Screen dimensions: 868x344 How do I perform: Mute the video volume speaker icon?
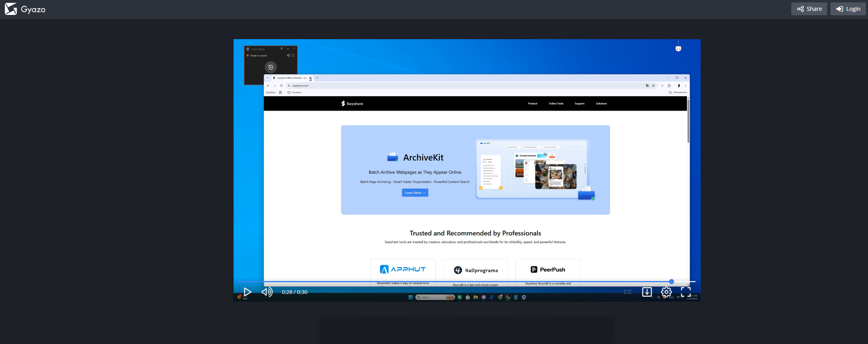point(267,292)
